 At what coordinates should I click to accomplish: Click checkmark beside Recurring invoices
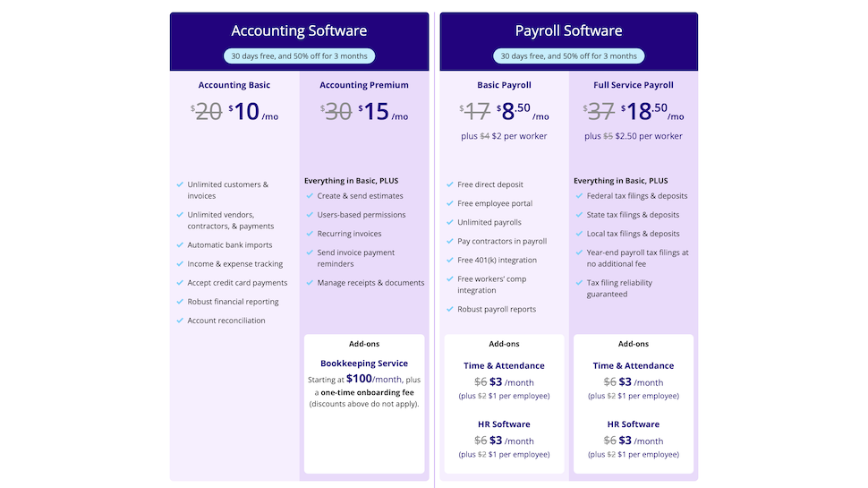tap(310, 233)
